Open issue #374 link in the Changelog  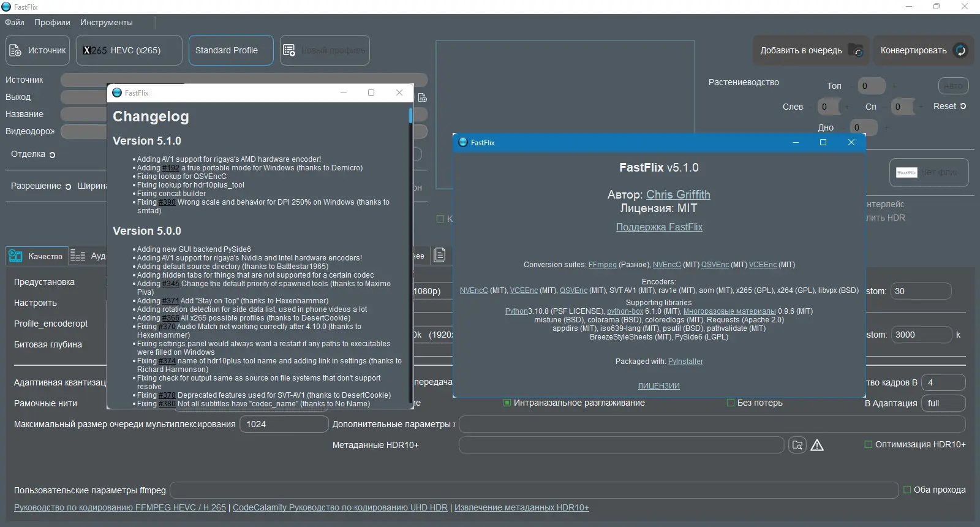[x=167, y=361]
